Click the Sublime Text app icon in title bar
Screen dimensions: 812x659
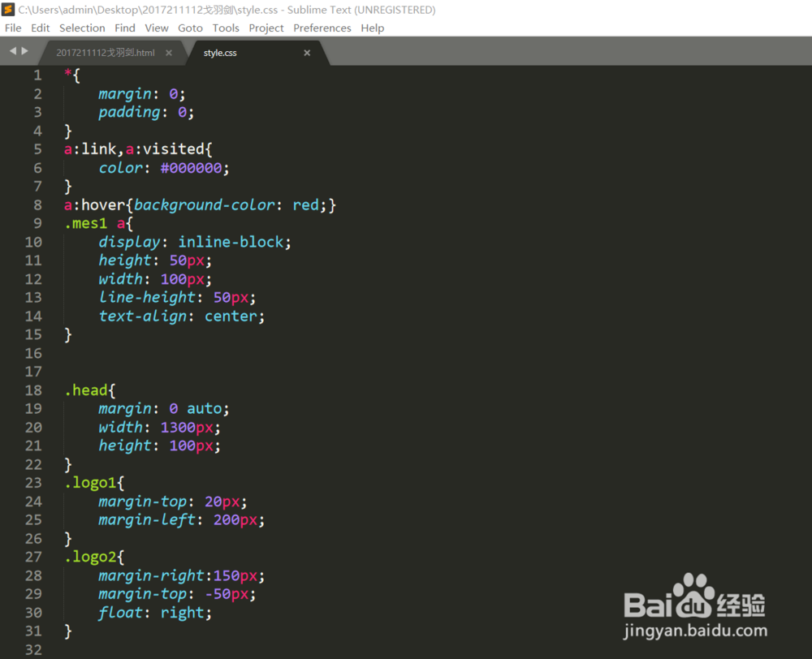point(8,9)
